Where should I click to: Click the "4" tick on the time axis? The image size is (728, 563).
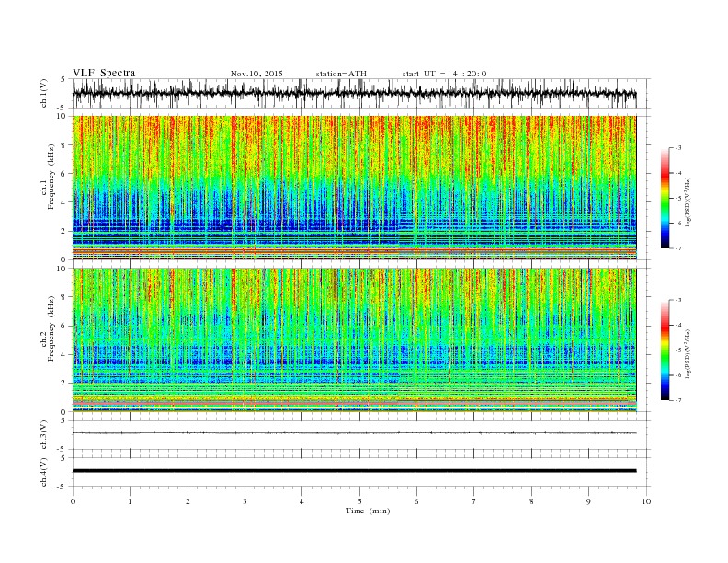pyautogui.click(x=301, y=501)
